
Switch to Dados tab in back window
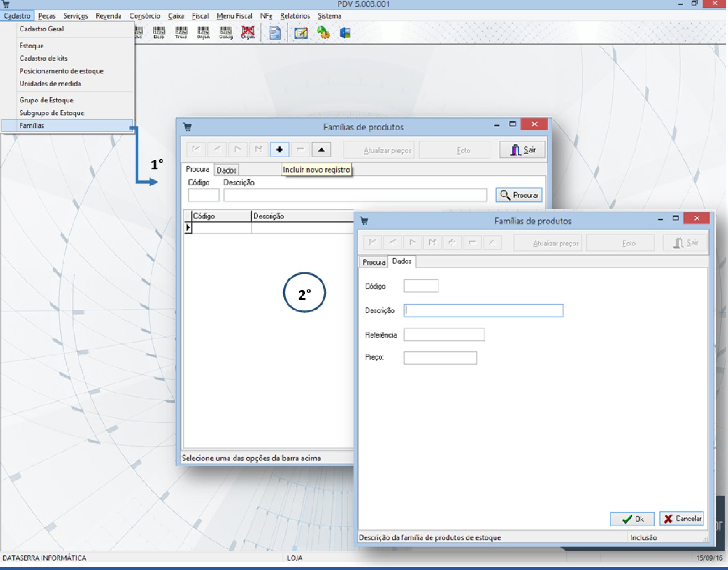[226, 170]
